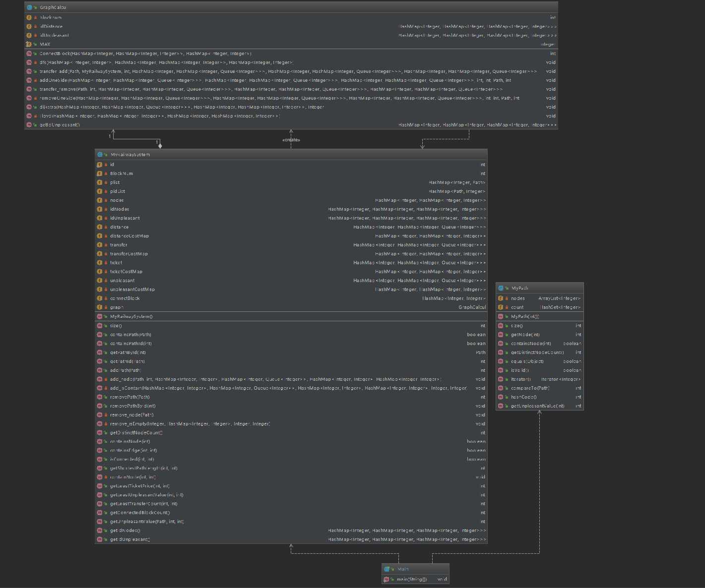Viewport: 705px width, 588px height.
Task: Click the method icon beside hashCode()
Action: (501, 397)
